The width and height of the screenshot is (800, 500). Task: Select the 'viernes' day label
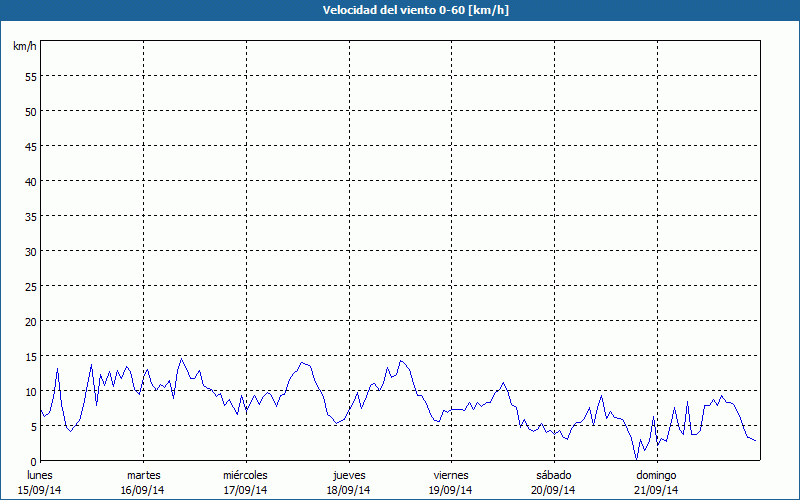(x=451, y=475)
